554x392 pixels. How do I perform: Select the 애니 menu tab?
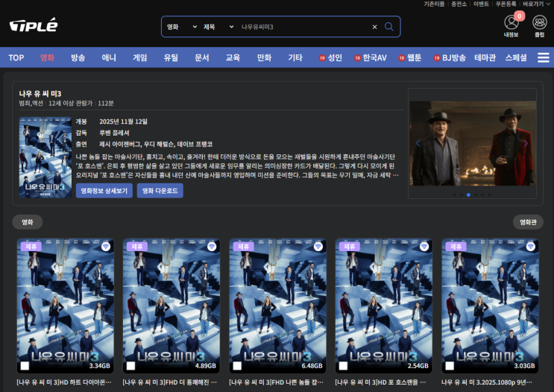coord(109,57)
